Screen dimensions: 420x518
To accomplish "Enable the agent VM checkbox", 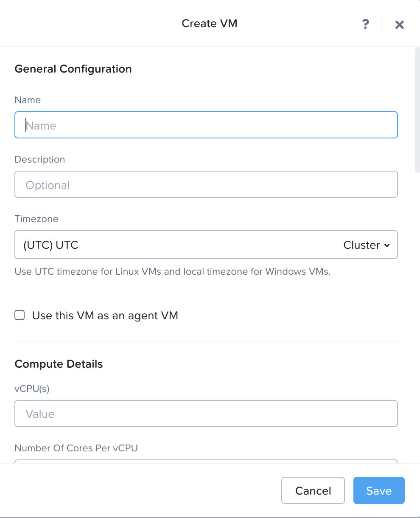I will coord(20,315).
